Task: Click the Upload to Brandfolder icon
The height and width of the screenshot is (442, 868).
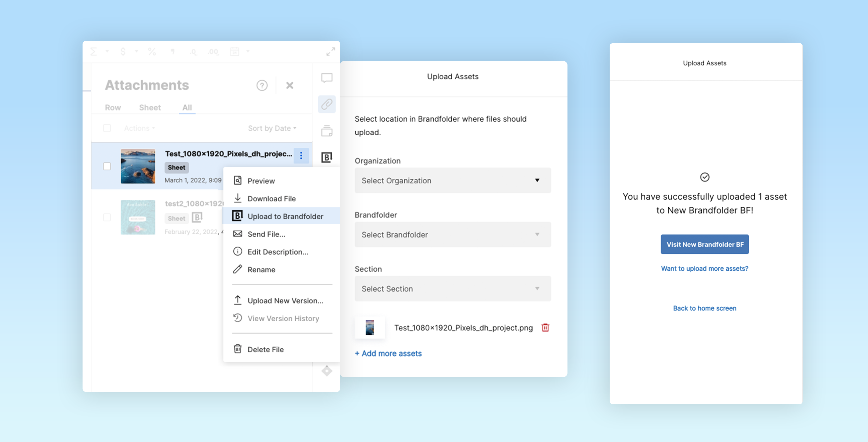Action: pyautogui.click(x=238, y=216)
